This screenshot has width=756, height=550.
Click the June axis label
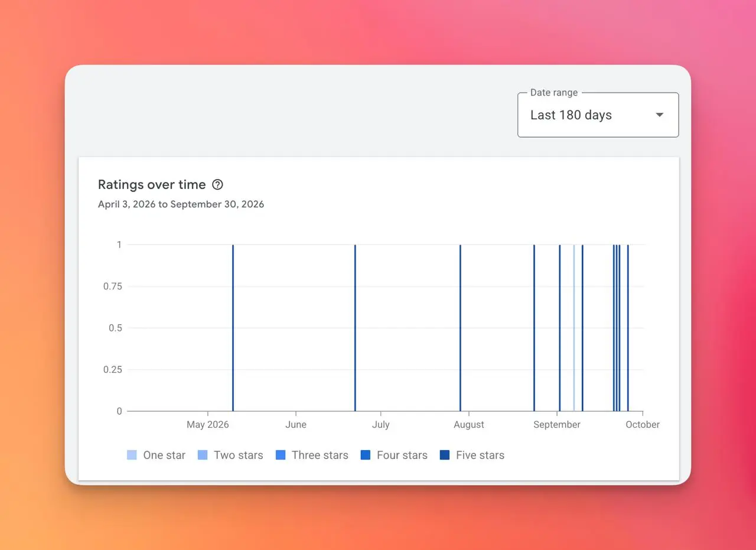click(296, 424)
